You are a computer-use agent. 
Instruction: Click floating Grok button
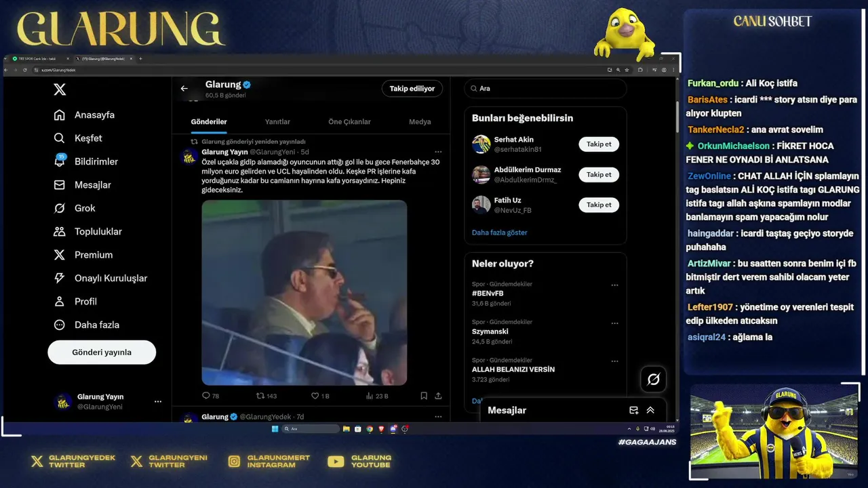pyautogui.click(x=653, y=380)
